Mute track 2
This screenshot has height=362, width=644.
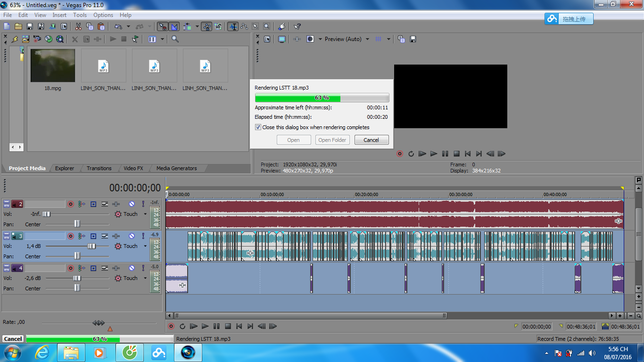(x=132, y=204)
